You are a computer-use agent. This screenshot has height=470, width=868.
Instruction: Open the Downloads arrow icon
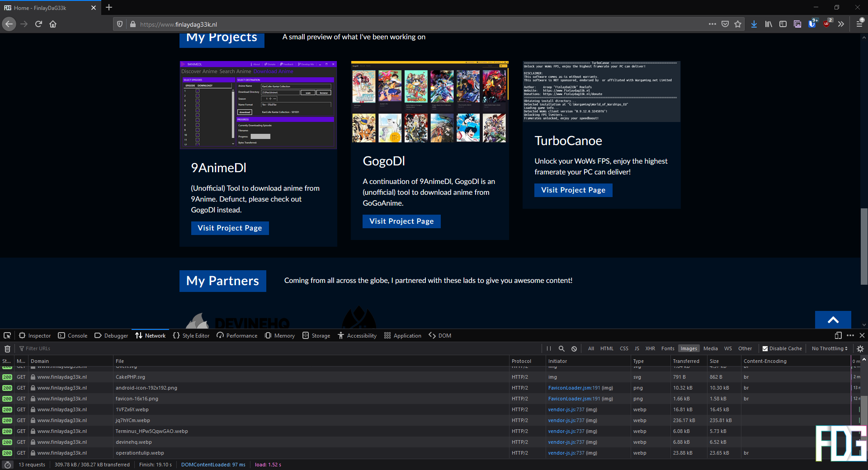click(x=754, y=24)
